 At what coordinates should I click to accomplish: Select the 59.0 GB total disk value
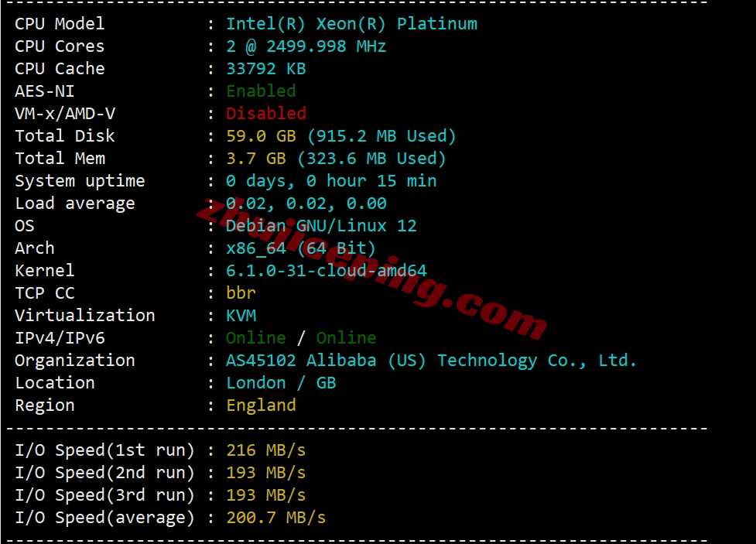(x=261, y=136)
